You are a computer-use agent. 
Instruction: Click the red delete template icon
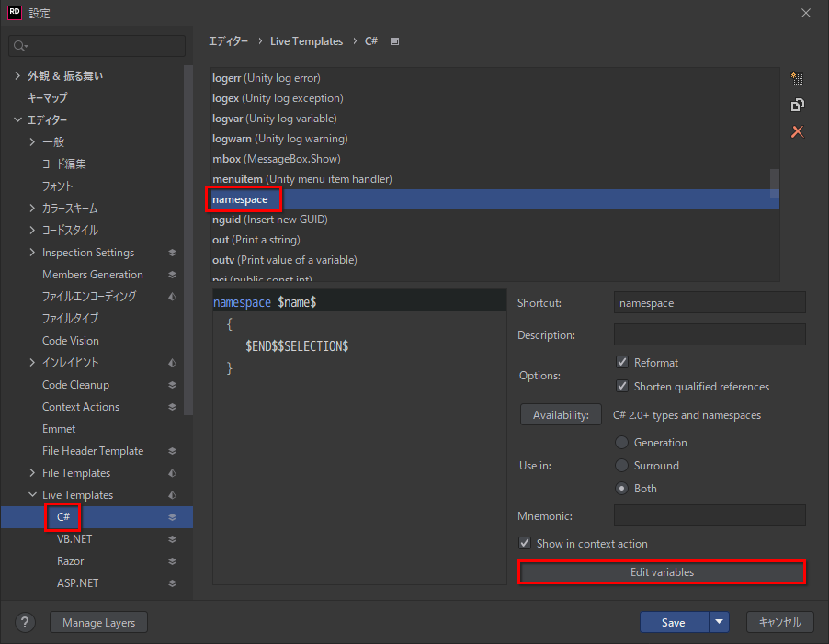click(797, 131)
